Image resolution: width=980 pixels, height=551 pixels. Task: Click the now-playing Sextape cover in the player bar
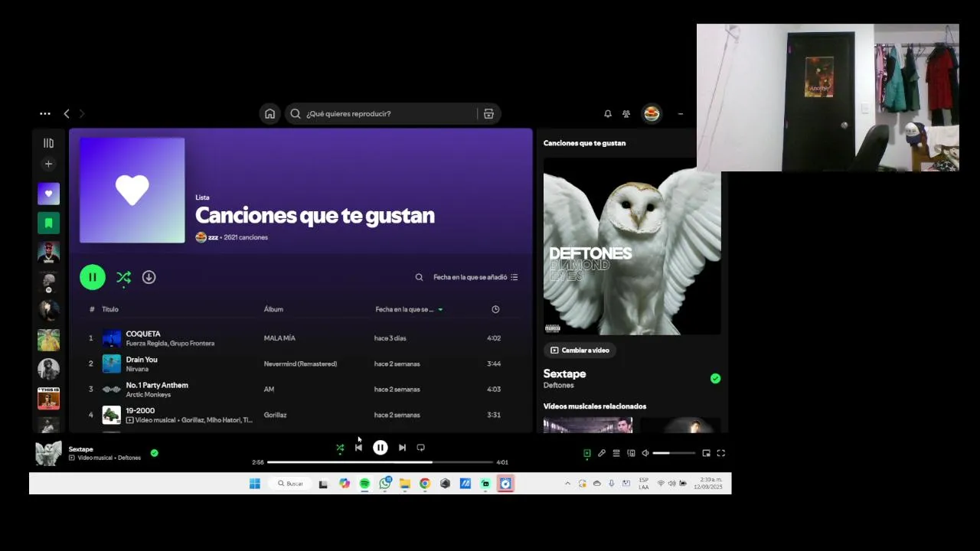48,453
